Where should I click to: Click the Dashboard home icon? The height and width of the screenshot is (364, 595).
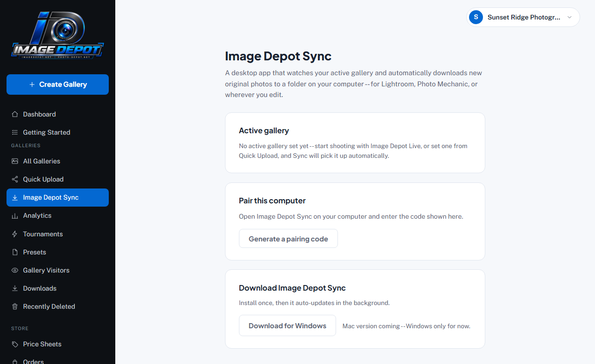coord(15,114)
